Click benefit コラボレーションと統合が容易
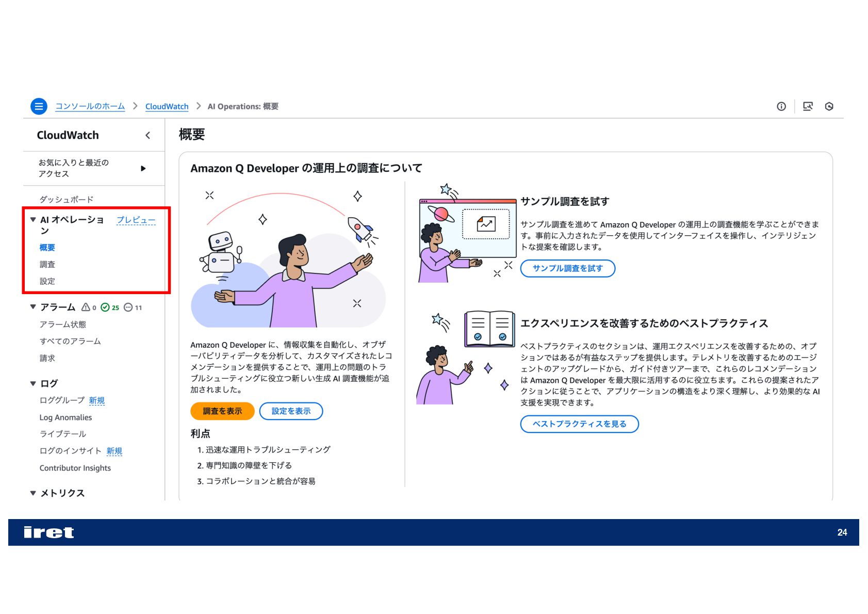868x614 pixels. coord(260,481)
